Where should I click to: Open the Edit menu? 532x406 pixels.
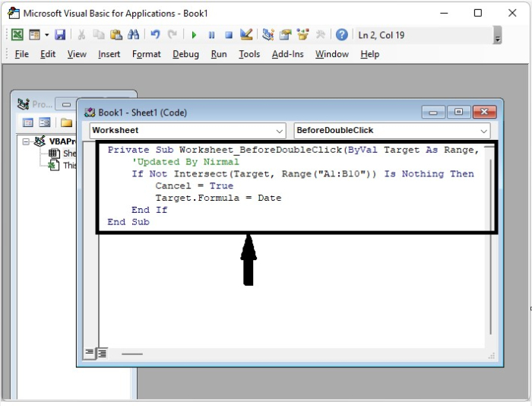pyautogui.click(x=48, y=54)
